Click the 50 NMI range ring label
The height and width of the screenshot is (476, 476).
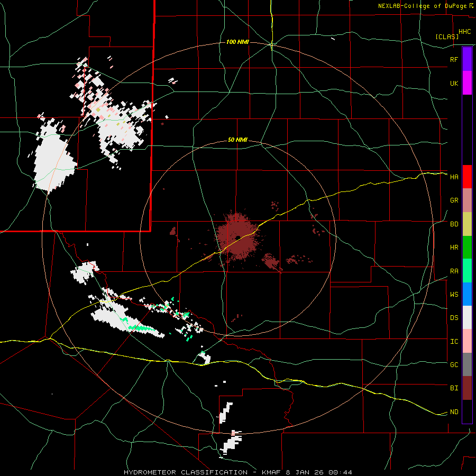tap(237, 140)
